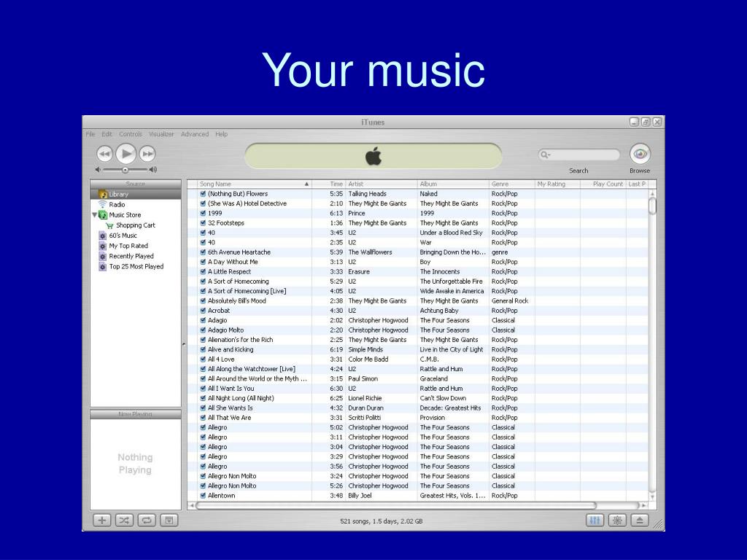
Task: Open the Help menu
Action: tap(222, 134)
